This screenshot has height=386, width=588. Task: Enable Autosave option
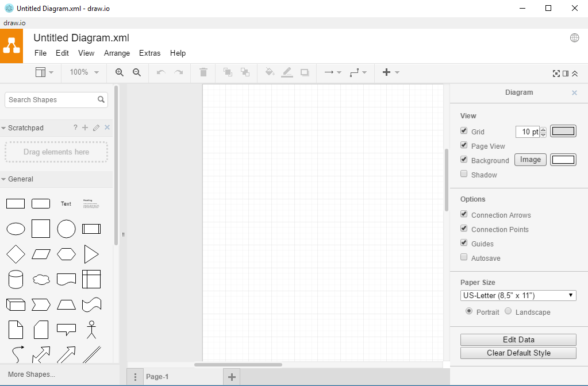pyautogui.click(x=464, y=257)
